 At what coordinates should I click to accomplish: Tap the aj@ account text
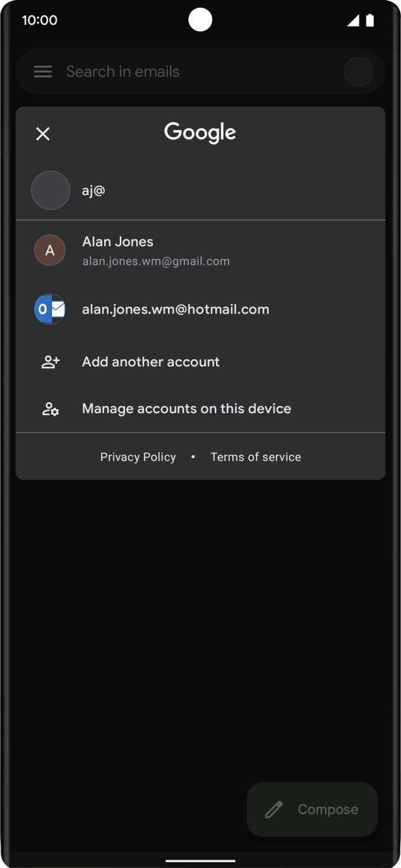pos(94,191)
